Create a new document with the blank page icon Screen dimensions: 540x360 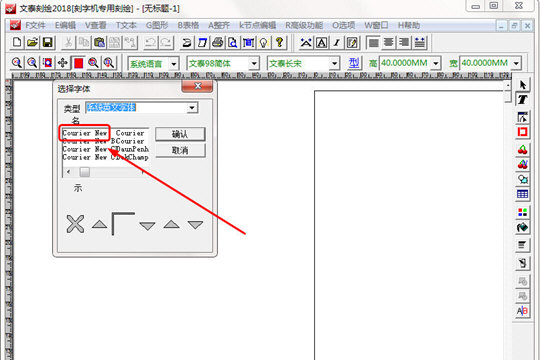[17, 42]
